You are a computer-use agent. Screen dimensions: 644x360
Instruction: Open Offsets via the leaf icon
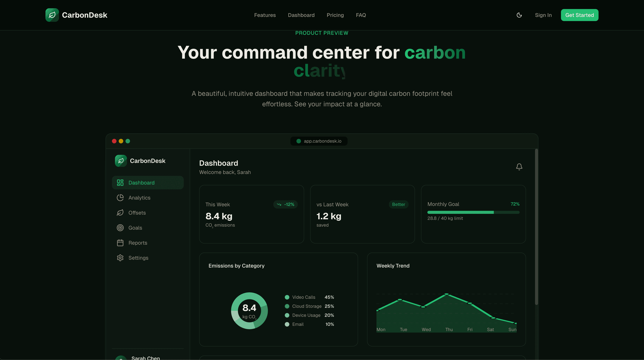[x=120, y=213]
